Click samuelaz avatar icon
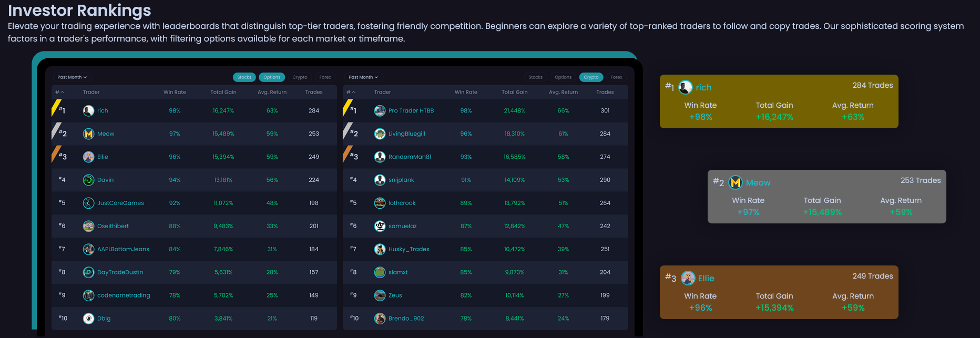This screenshot has height=338, width=980. (x=380, y=226)
